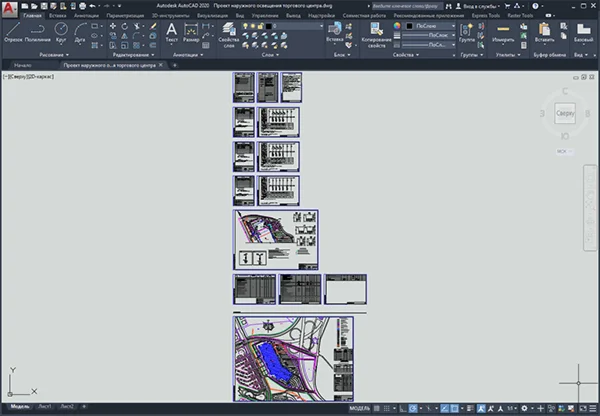
Task: Toggle object snap tracking in status bar
Action: click(444, 409)
